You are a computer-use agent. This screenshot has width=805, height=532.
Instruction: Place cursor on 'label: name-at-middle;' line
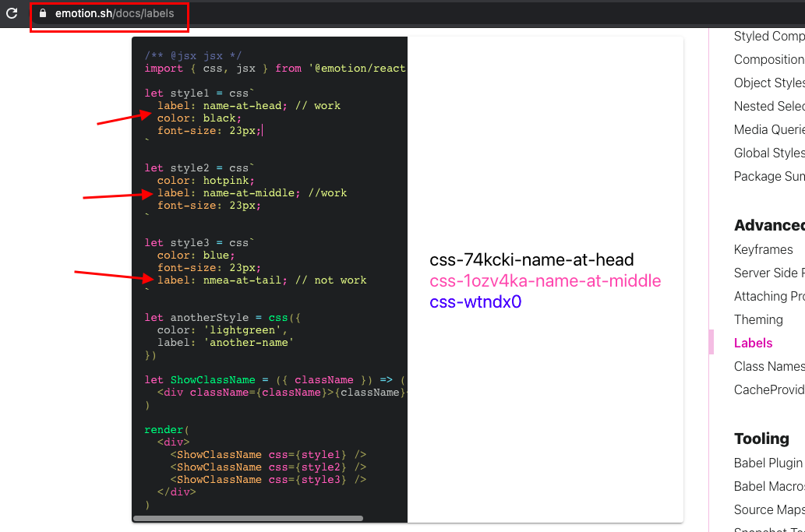[x=252, y=193]
